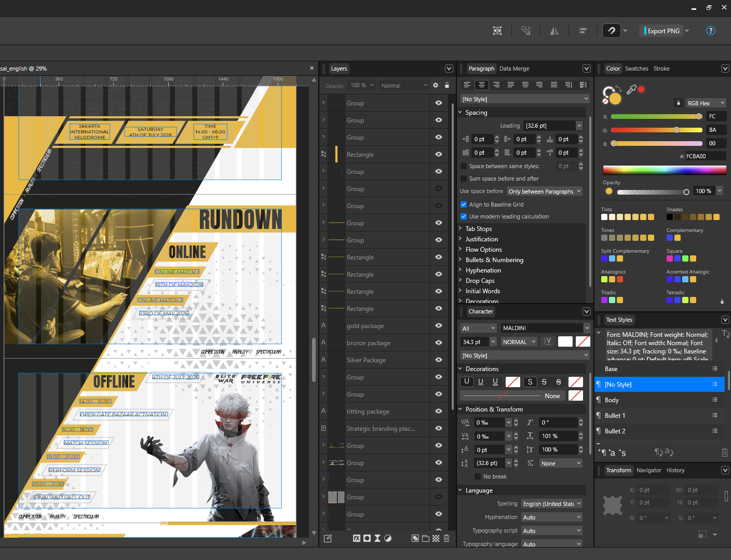Screen dimensions: 731x560
Task: Click the preview mode toolbar icon
Action: pyautogui.click(x=497, y=31)
